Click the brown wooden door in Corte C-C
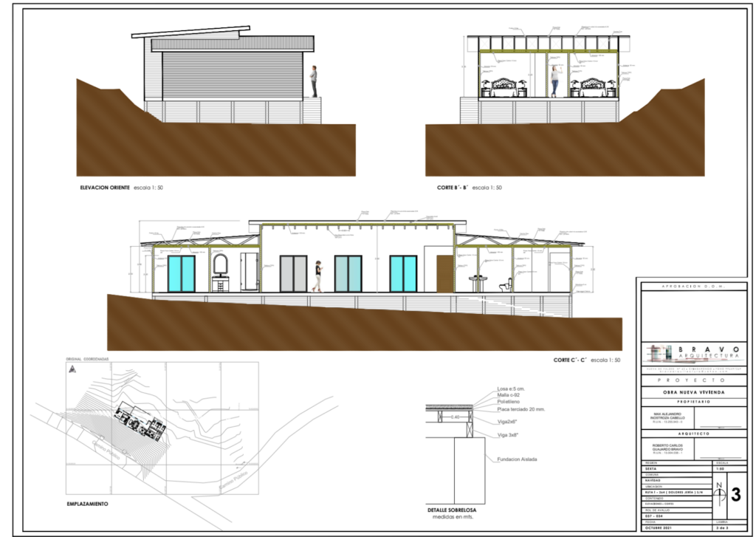The height and width of the screenshot is (537, 756). [444, 274]
